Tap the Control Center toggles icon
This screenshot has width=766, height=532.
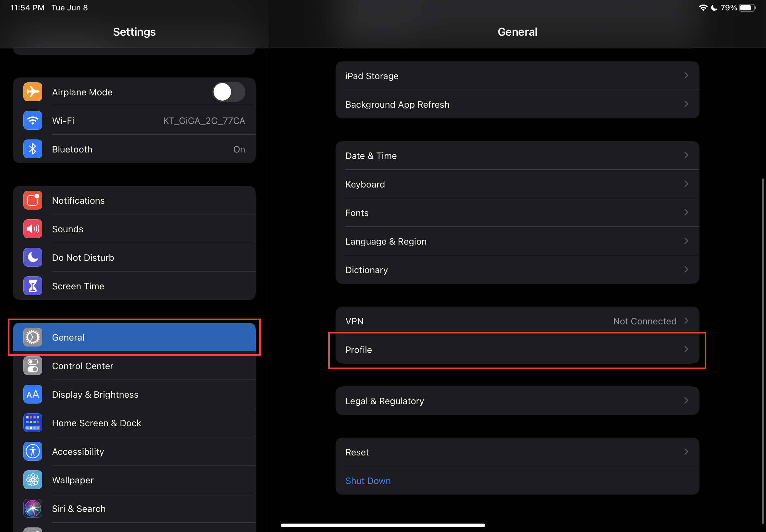point(33,366)
